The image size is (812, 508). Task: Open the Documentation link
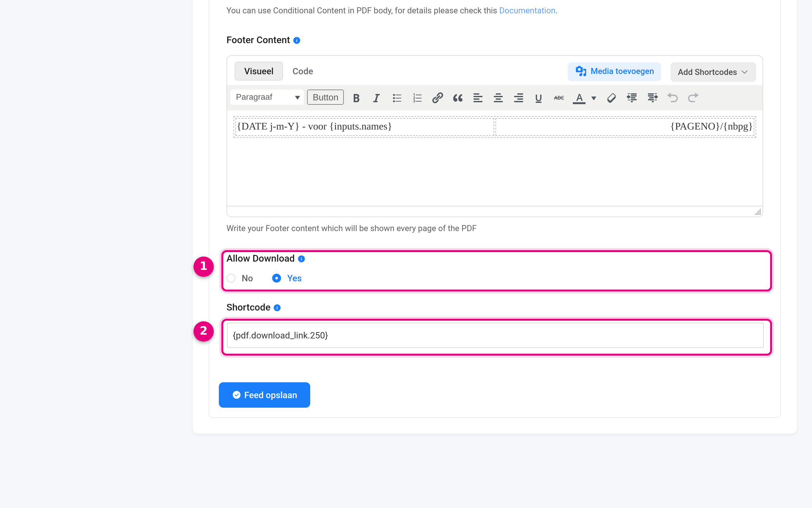527,10
